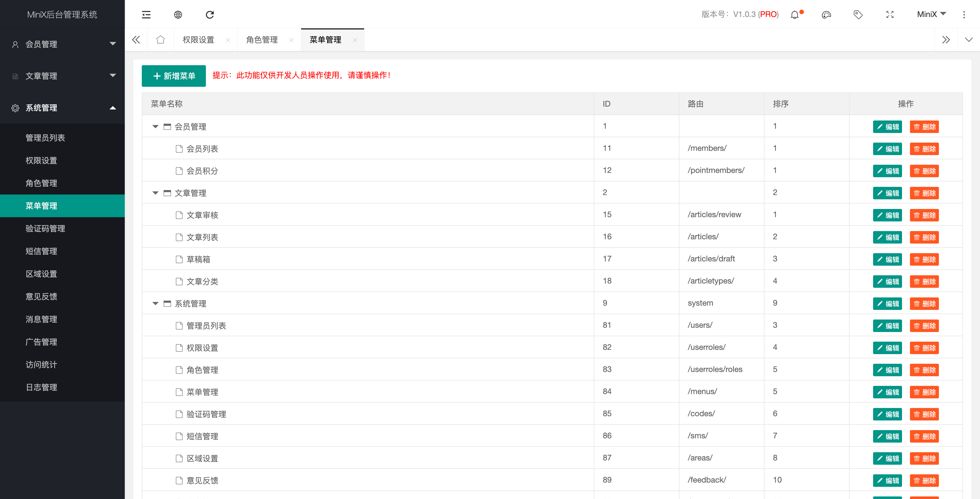Screen dimensions: 980x499
Task: Collapse the 会员管理 tree row
Action: (x=155, y=127)
